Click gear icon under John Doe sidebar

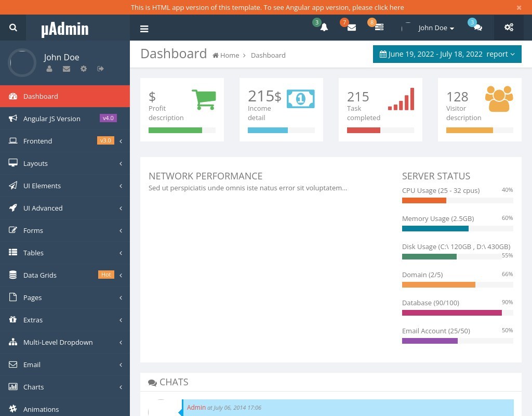pyautogui.click(x=84, y=69)
